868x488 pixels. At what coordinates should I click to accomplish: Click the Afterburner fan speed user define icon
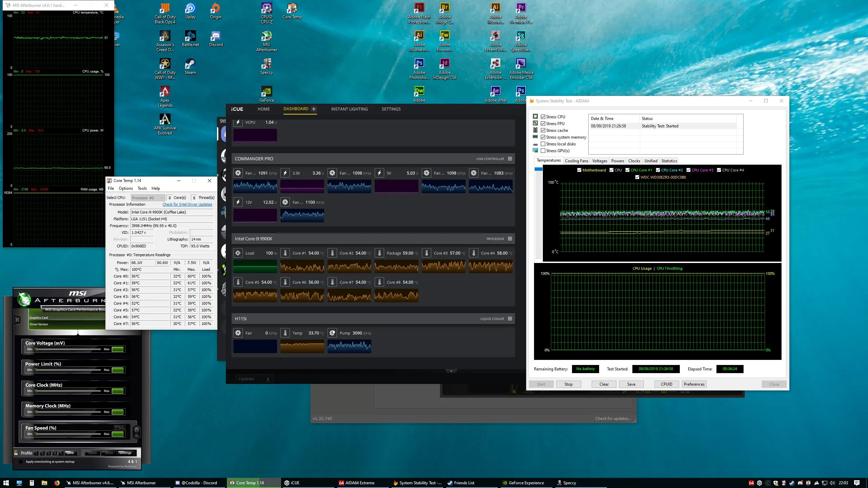137,432
